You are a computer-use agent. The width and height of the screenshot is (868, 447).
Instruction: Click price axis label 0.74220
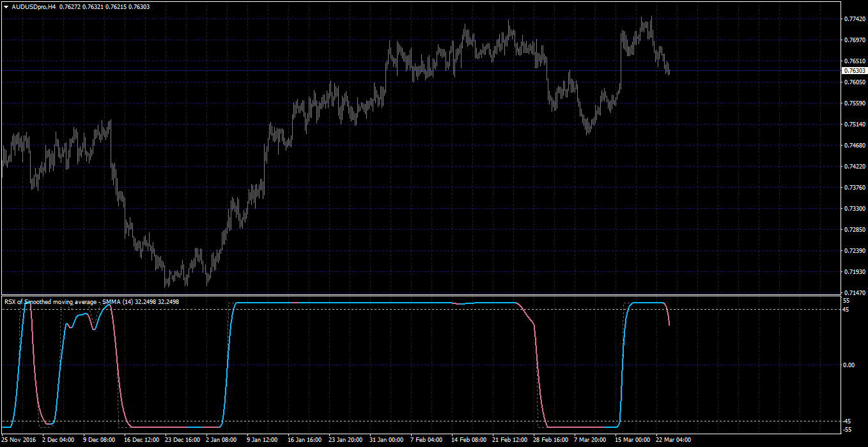(x=855, y=167)
